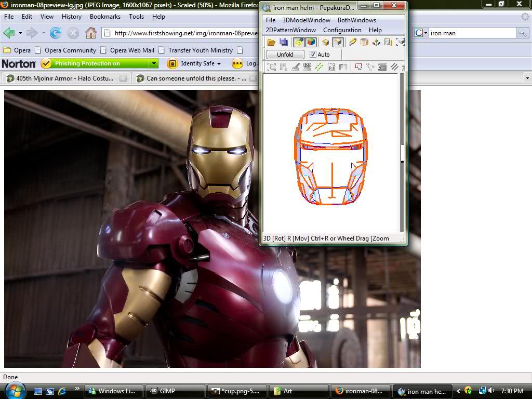
Task: Click the three-colored axis arrows icon
Action: pyautogui.click(x=376, y=42)
